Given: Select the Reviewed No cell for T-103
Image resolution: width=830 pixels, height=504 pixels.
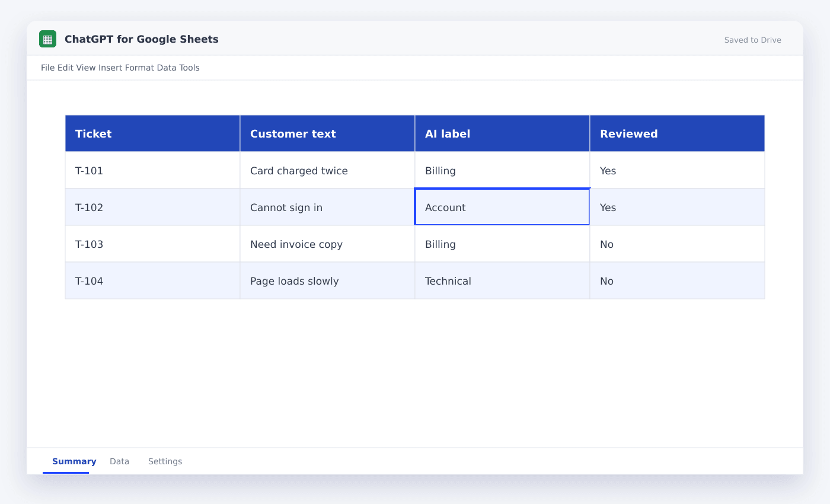Looking at the screenshot, I should point(678,244).
